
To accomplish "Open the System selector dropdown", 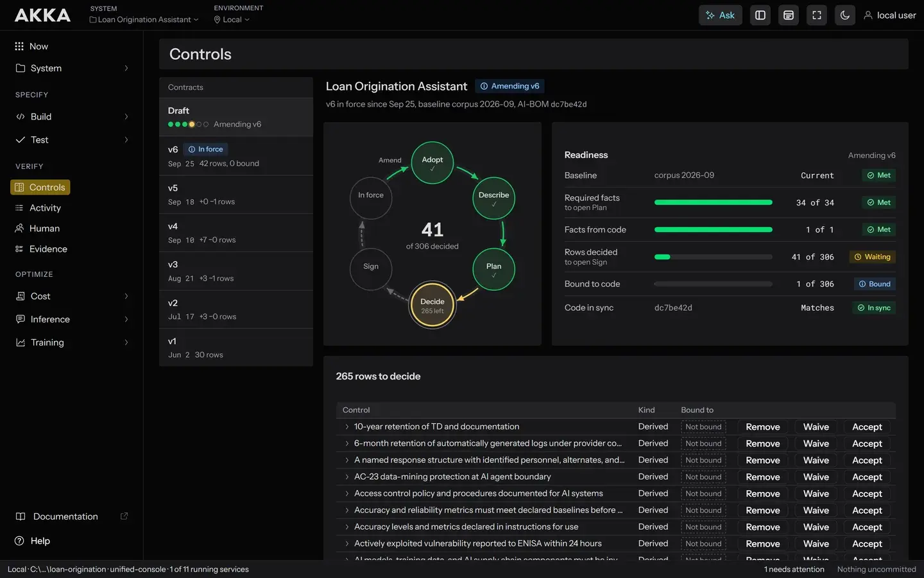I will [x=144, y=20].
